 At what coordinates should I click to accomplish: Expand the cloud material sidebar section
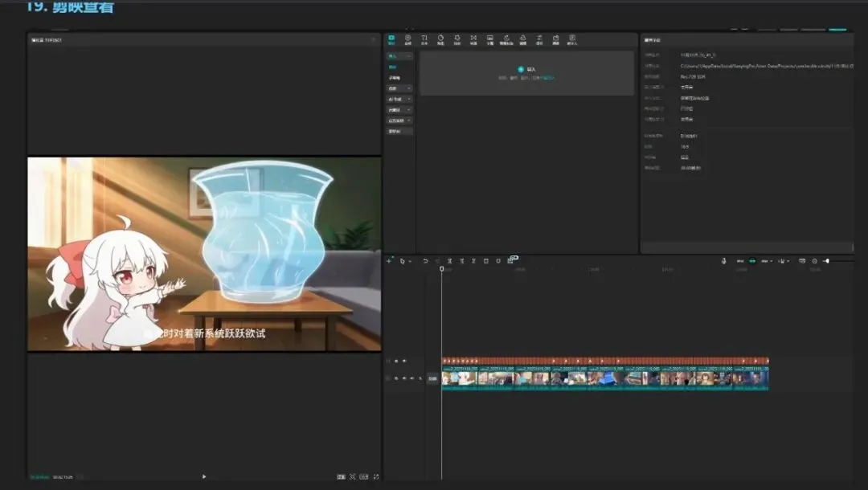(x=399, y=110)
